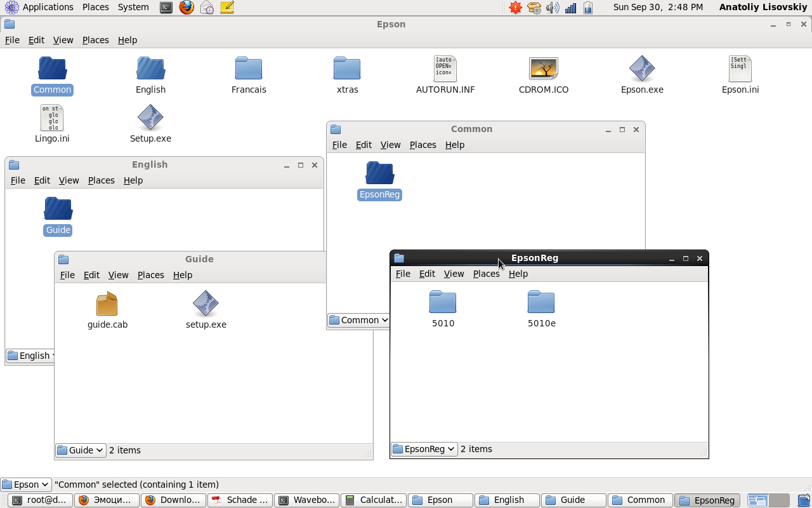Click the workspace switcher in bottom panel
This screenshot has height=508, width=812.
768,500
